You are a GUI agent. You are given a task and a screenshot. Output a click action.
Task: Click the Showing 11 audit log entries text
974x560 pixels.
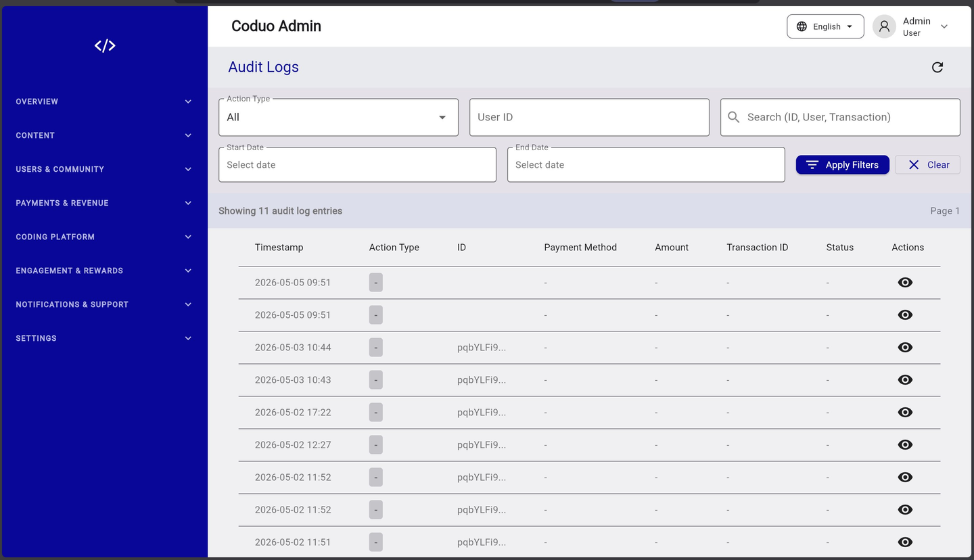(x=280, y=211)
